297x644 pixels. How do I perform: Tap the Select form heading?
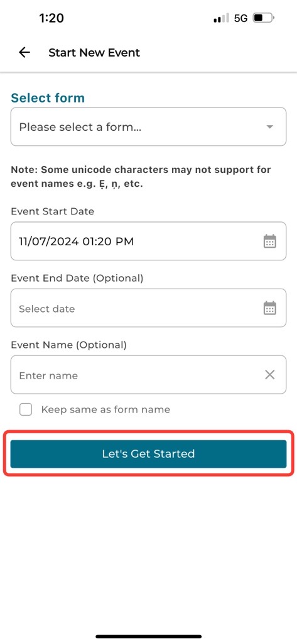pos(48,97)
